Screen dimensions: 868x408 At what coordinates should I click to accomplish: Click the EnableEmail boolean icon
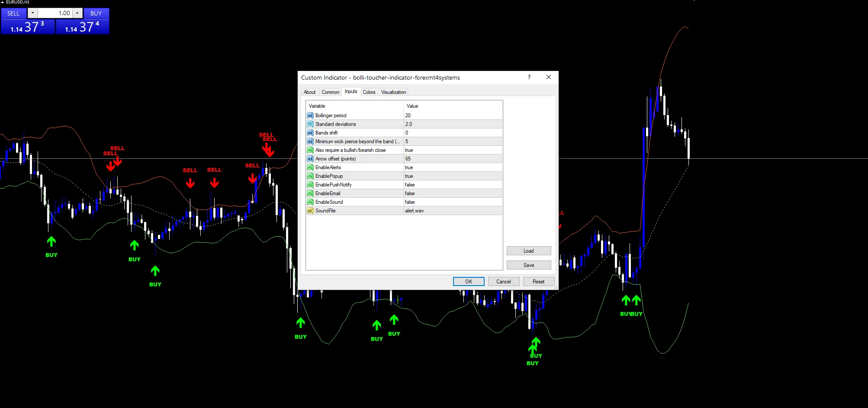click(310, 193)
